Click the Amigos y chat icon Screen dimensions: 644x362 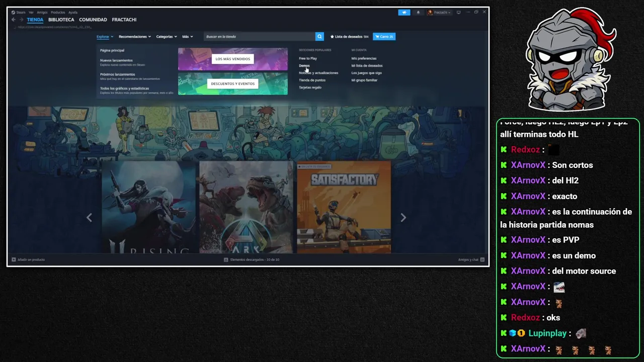[482, 259]
